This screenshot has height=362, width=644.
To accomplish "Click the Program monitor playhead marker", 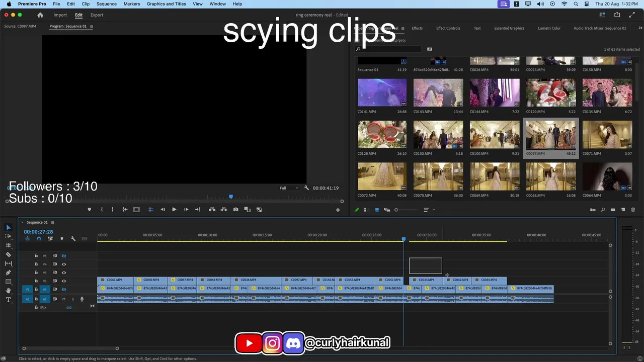I will [231, 197].
